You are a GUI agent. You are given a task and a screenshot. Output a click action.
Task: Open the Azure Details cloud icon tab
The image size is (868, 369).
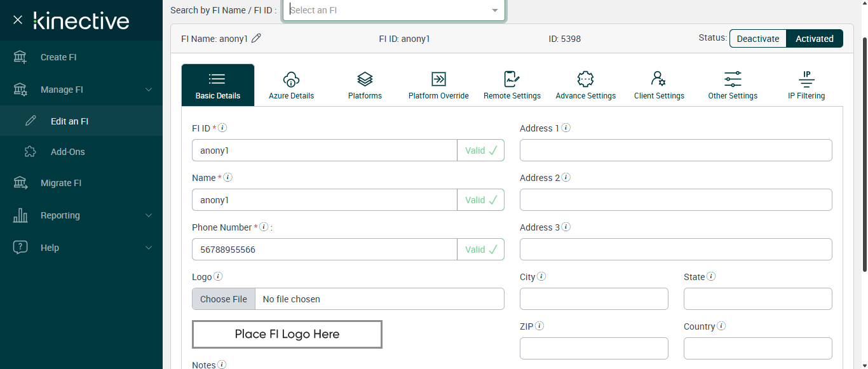click(x=291, y=79)
